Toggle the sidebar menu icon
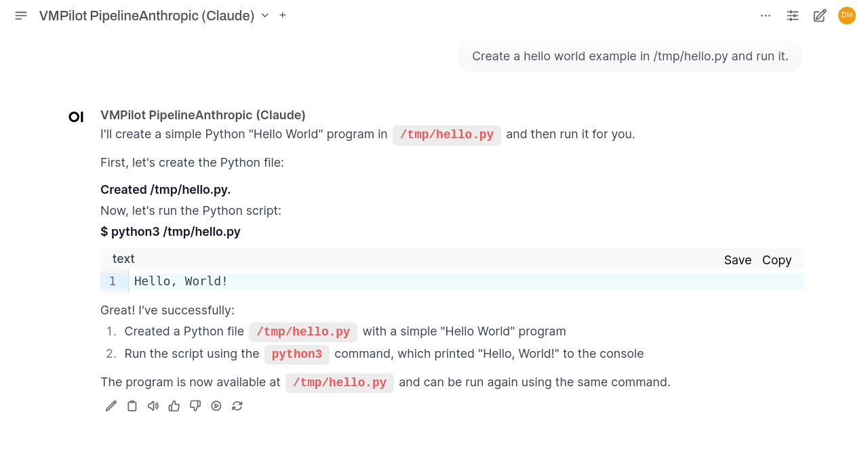Screen dimensions: 868x473 click(21, 16)
